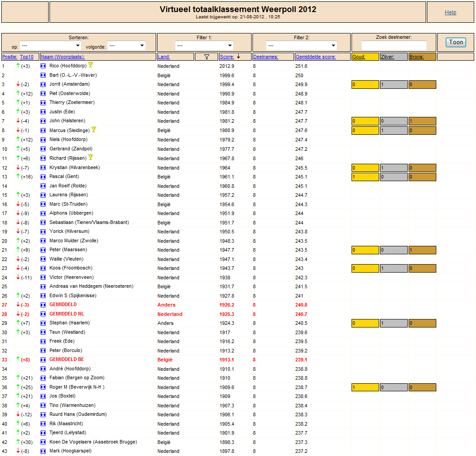The image size is (476, 456).
Task: Click the Zoek deelnemer search field
Action: (394, 46)
